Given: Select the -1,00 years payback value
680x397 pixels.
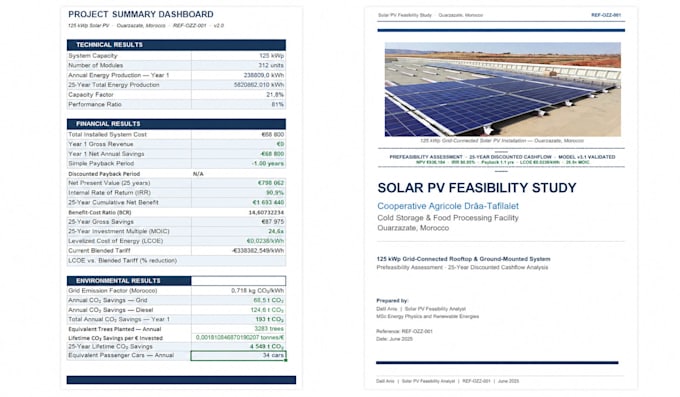Looking at the screenshot, I should pyautogui.click(x=268, y=164).
